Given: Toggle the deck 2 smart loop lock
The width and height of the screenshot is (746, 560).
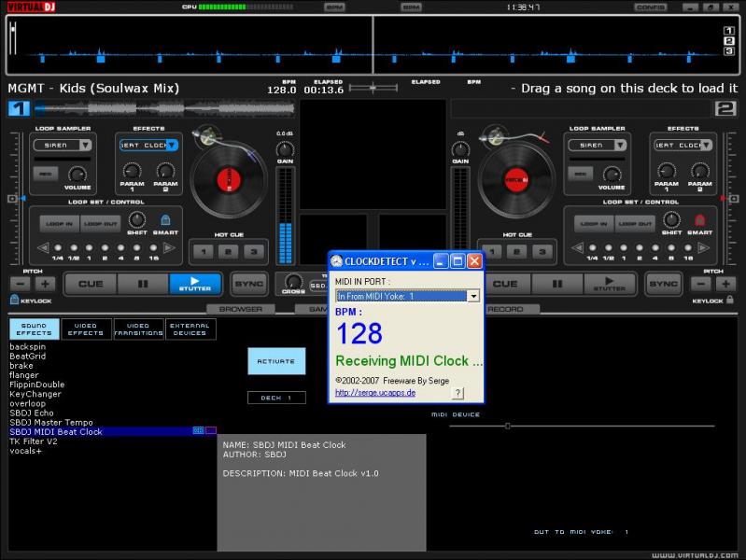Looking at the screenshot, I should coord(699,220).
